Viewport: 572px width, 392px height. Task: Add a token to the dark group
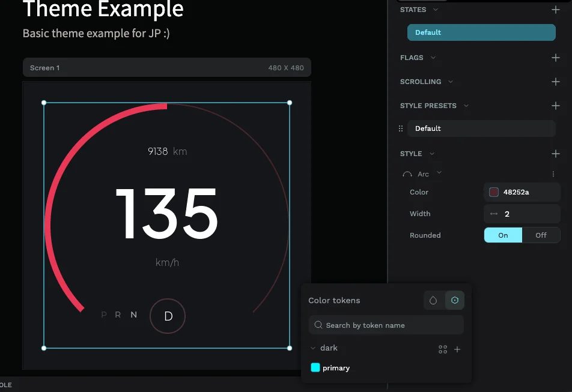point(457,349)
